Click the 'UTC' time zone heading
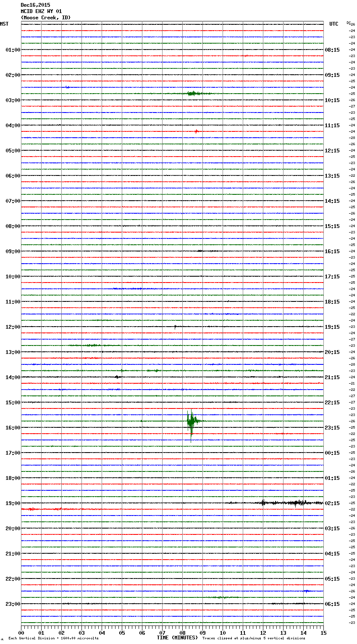 click(334, 24)
